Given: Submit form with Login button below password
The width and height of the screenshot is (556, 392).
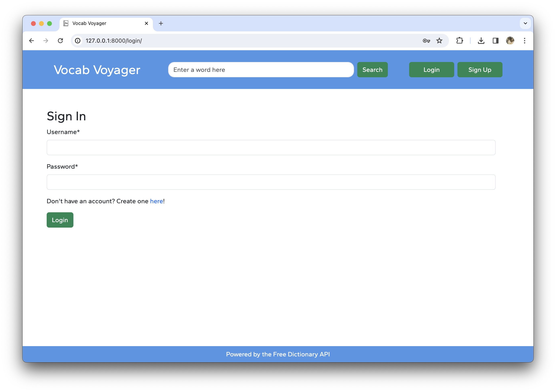Looking at the screenshot, I should pyautogui.click(x=60, y=220).
